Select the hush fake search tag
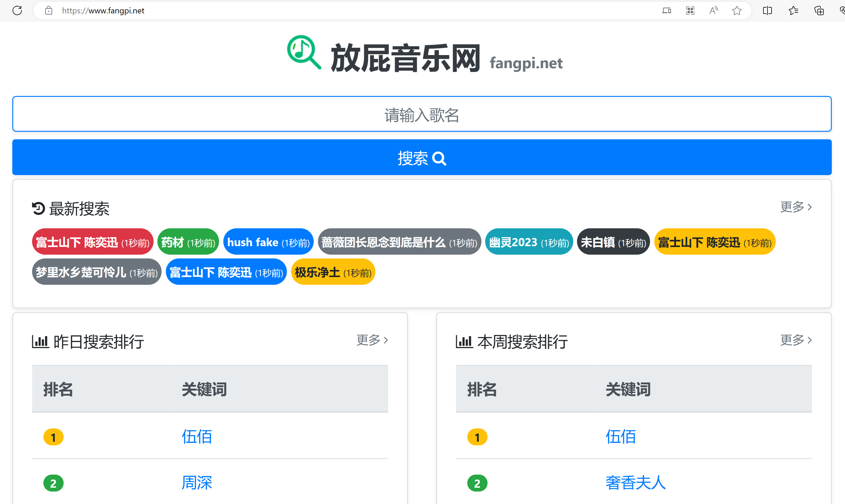 tap(268, 242)
